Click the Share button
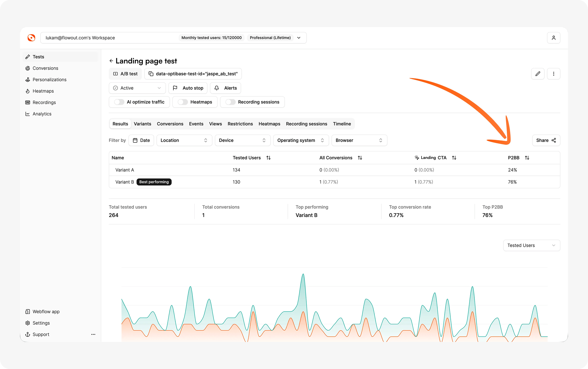Image resolution: width=588 pixels, height=369 pixels. (546, 140)
